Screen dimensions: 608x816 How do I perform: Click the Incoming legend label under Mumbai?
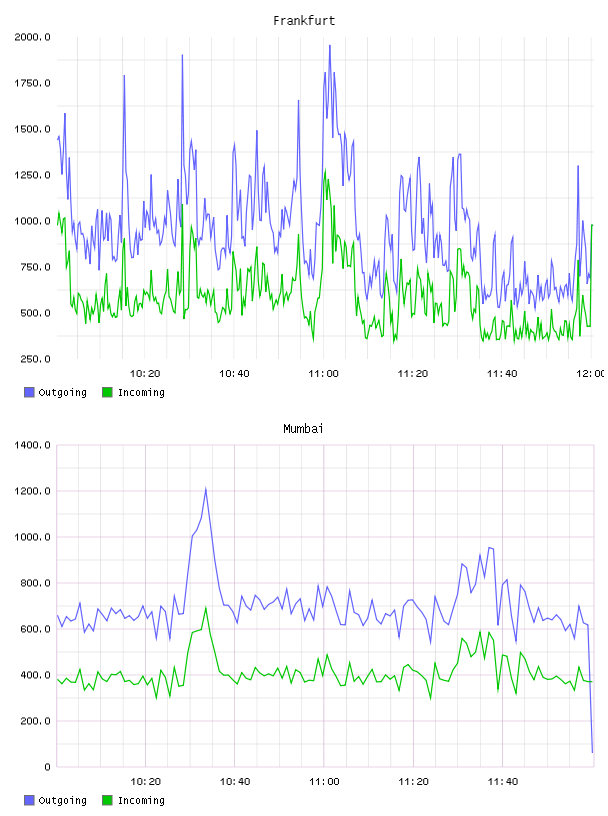pos(141,801)
